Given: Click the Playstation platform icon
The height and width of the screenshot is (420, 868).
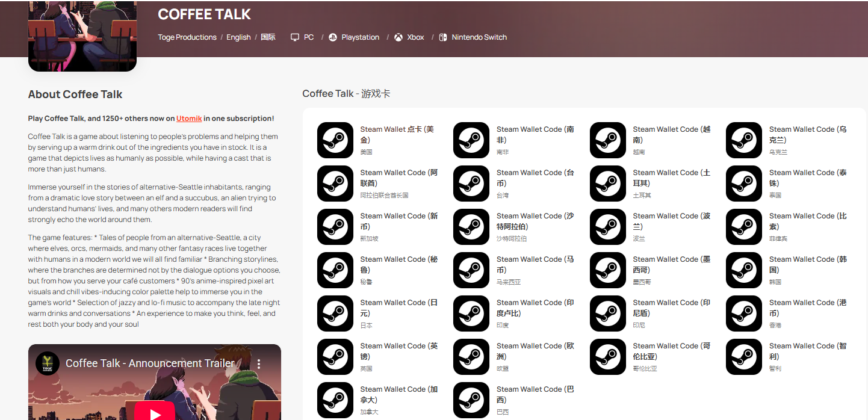Looking at the screenshot, I should click(333, 37).
